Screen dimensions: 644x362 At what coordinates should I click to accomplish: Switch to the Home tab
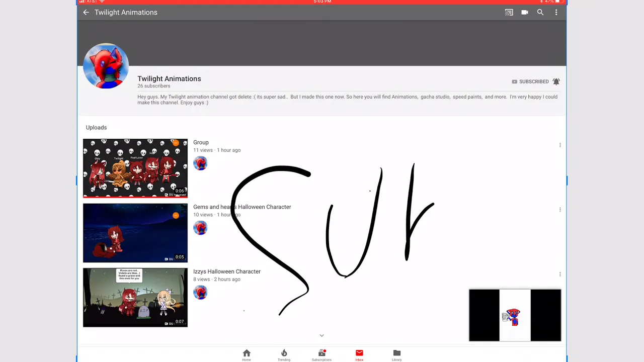pyautogui.click(x=246, y=355)
